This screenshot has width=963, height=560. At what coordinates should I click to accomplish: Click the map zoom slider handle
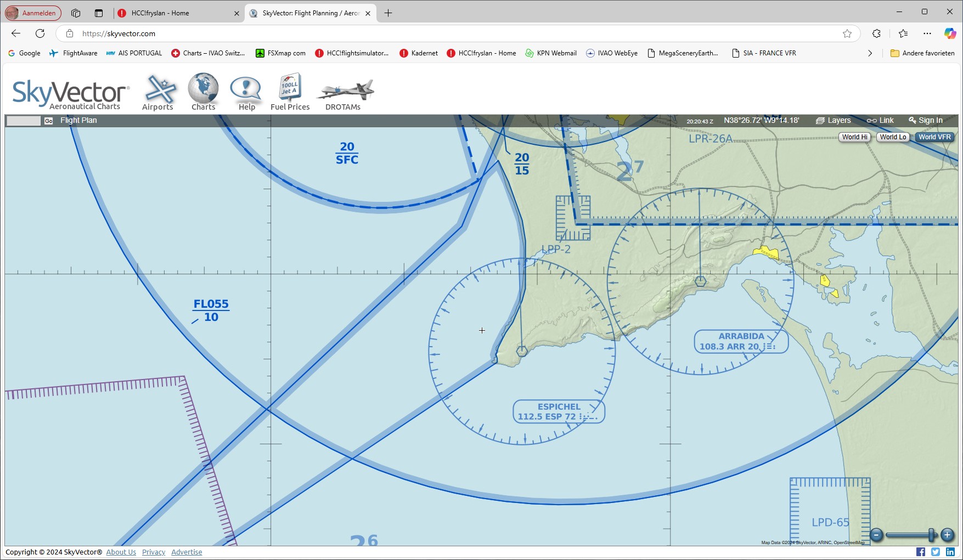tap(932, 535)
